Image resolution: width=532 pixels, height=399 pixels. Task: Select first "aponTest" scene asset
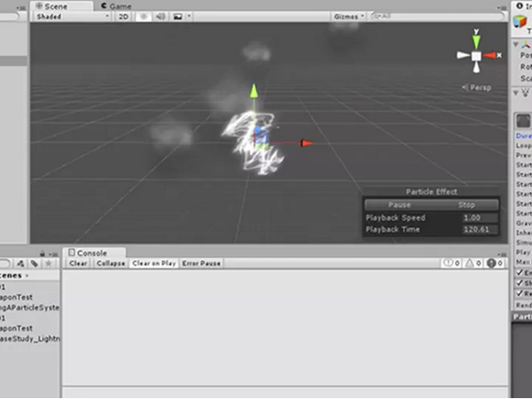[x=16, y=297]
